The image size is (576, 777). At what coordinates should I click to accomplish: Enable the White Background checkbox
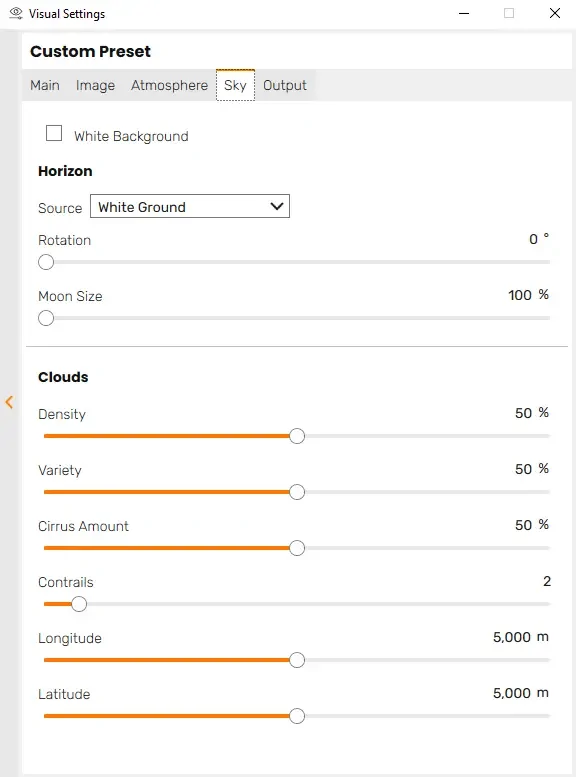[x=54, y=133]
